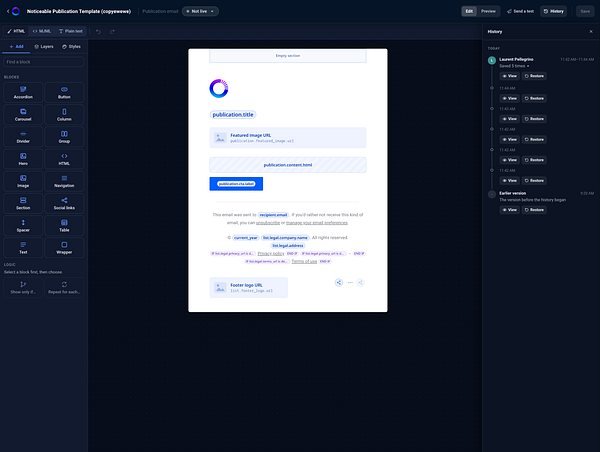Add a Divider block
The height and width of the screenshot is (452, 600).
[x=23, y=137]
